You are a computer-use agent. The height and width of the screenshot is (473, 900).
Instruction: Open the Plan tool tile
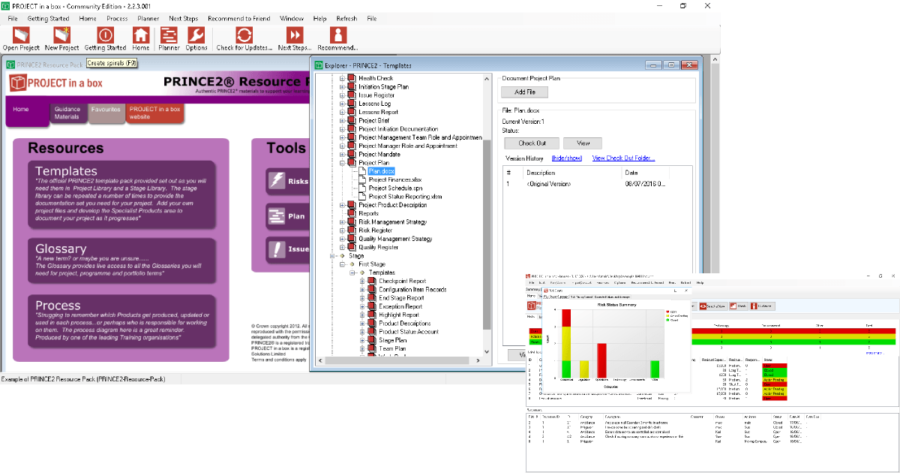point(288,216)
